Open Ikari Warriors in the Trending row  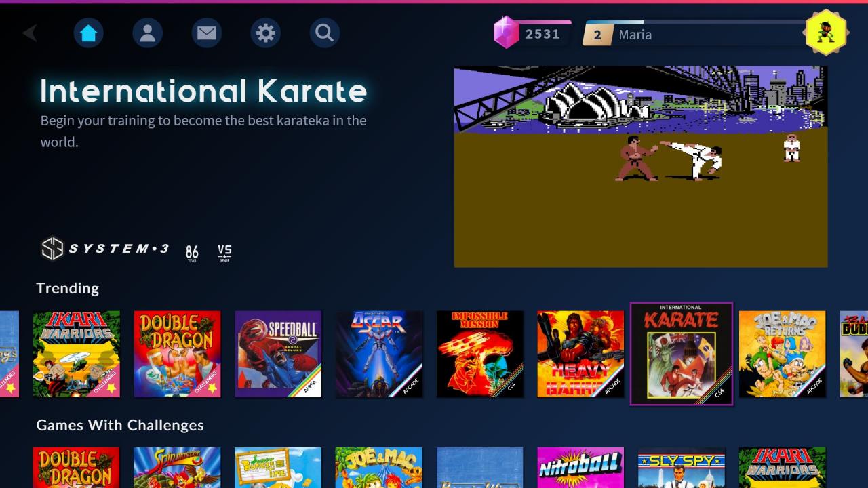(77, 354)
